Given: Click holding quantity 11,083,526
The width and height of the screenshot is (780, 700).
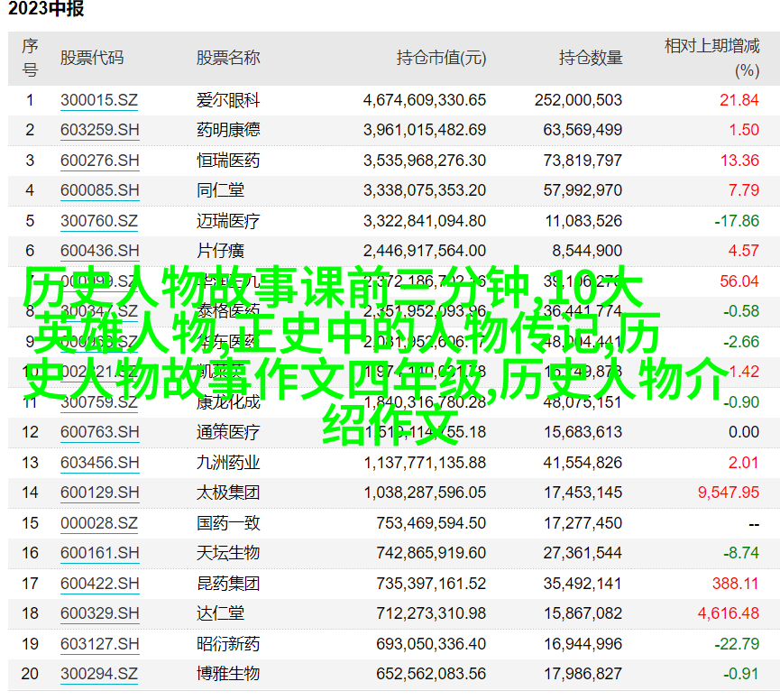Looking at the screenshot, I should pos(583,221).
